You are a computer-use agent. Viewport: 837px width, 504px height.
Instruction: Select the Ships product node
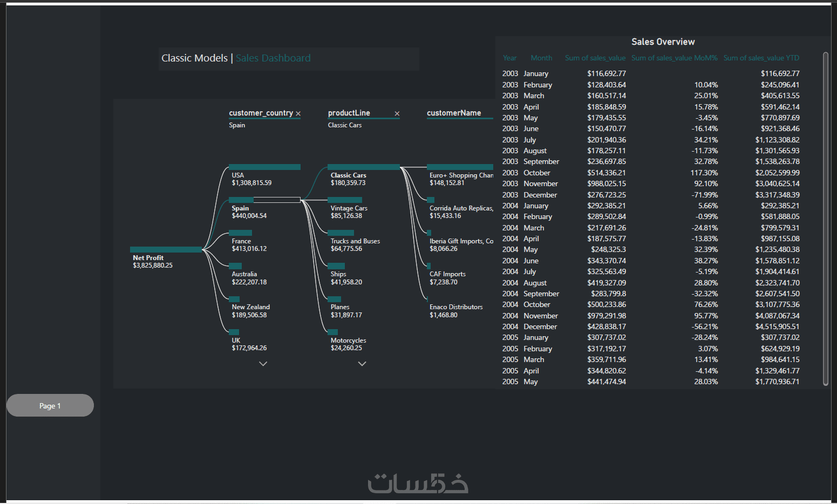click(336, 266)
